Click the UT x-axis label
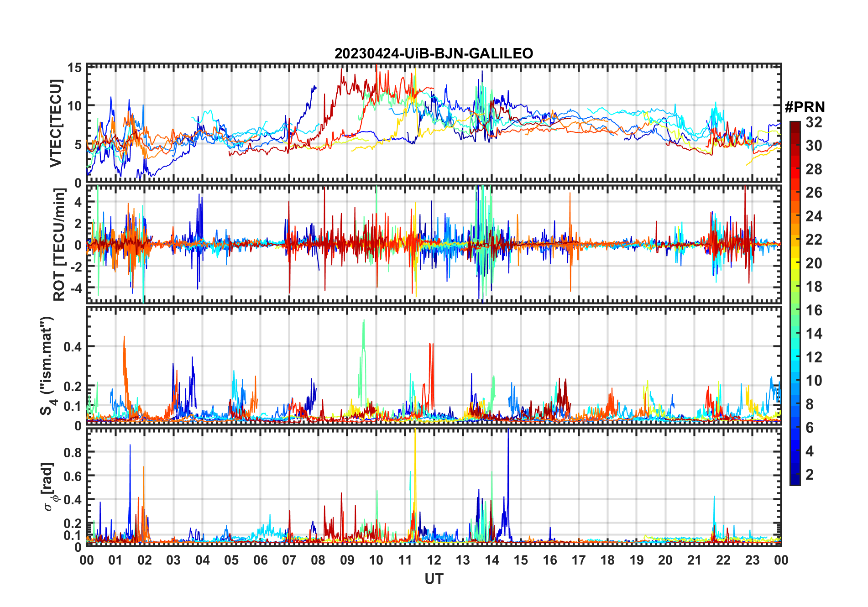Viewport: 868px width, 607px height. 434,579
